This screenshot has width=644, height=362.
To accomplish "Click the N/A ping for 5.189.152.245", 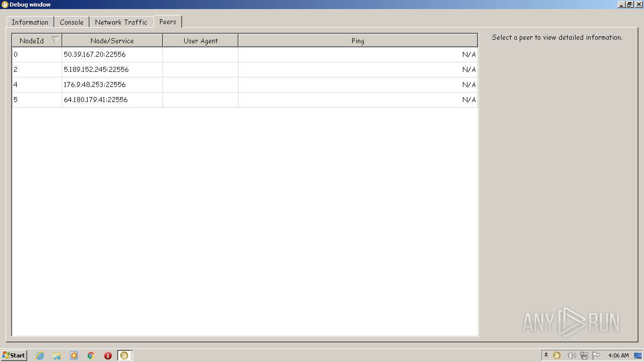I will point(469,69).
